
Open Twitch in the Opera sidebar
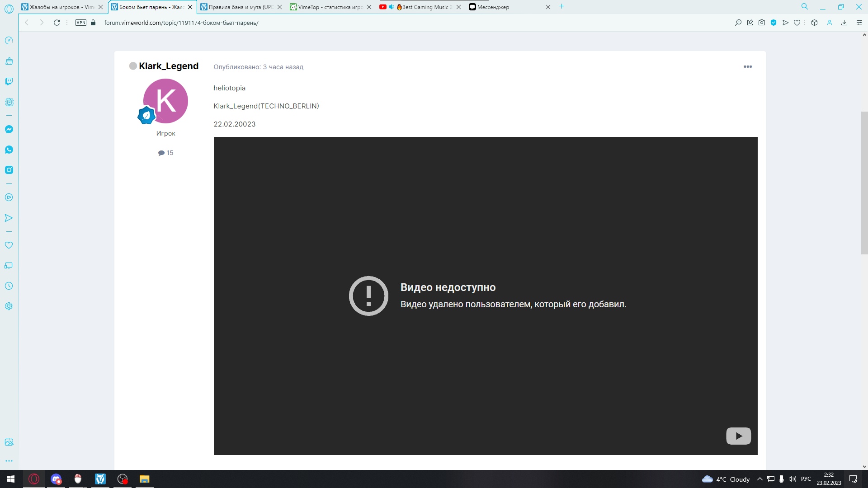[x=9, y=81]
